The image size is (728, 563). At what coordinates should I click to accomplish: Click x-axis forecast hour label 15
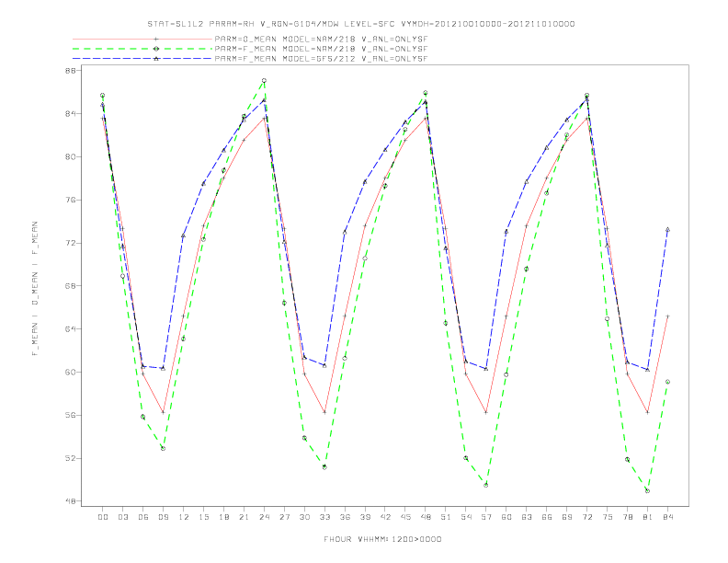pyautogui.click(x=204, y=517)
